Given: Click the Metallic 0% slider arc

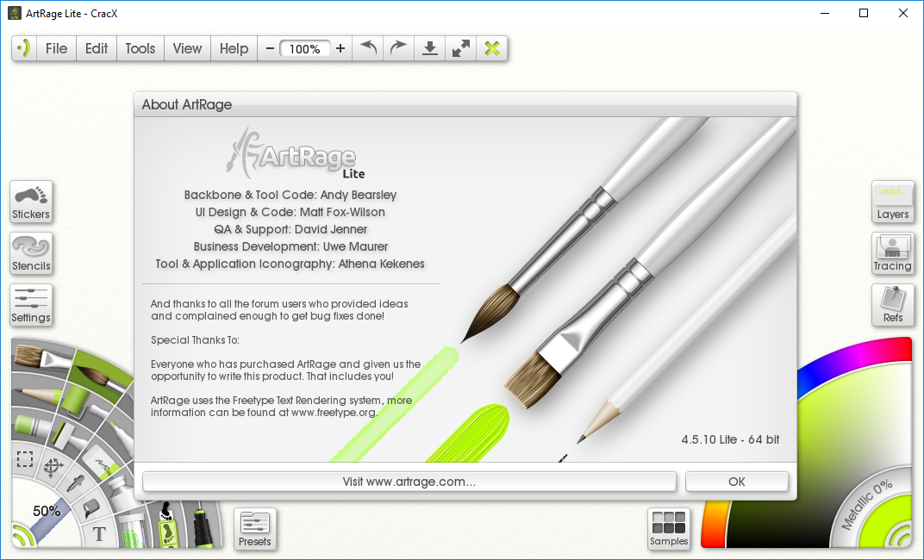Looking at the screenshot, I should [866, 505].
